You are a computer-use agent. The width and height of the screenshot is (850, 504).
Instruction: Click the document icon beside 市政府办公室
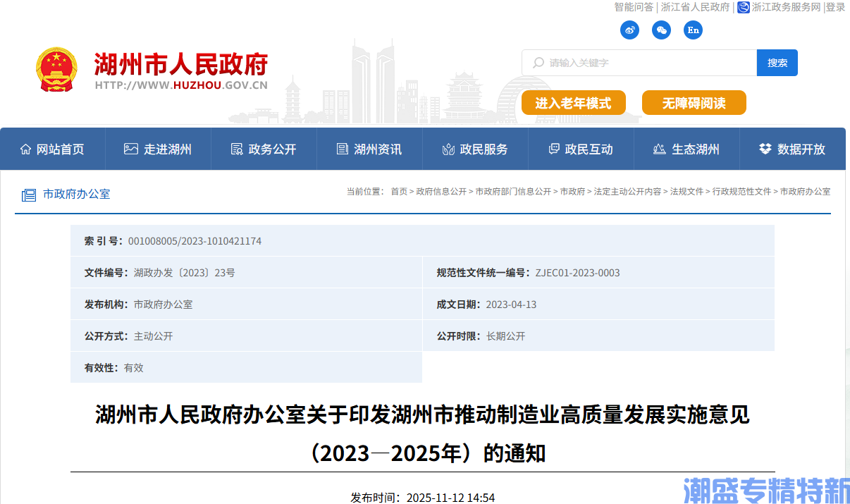click(x=29, y=194)
